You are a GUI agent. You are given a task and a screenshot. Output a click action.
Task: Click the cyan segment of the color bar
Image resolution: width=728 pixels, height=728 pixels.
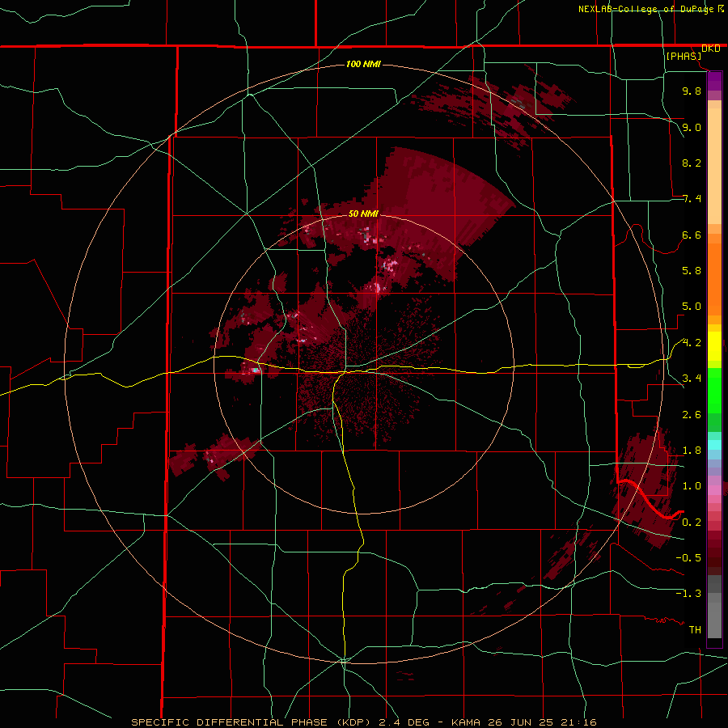tap(714, 445)
